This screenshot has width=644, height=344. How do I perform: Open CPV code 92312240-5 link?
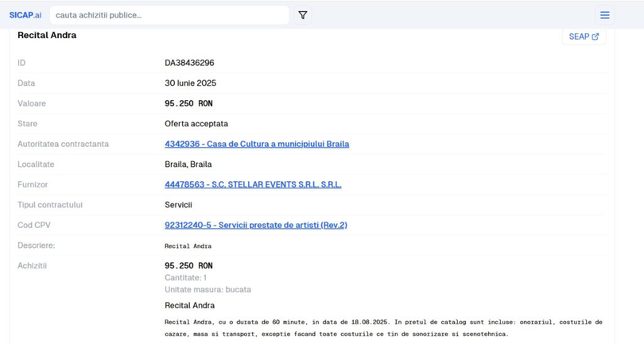pyautogui.click(x=256, y=225)
